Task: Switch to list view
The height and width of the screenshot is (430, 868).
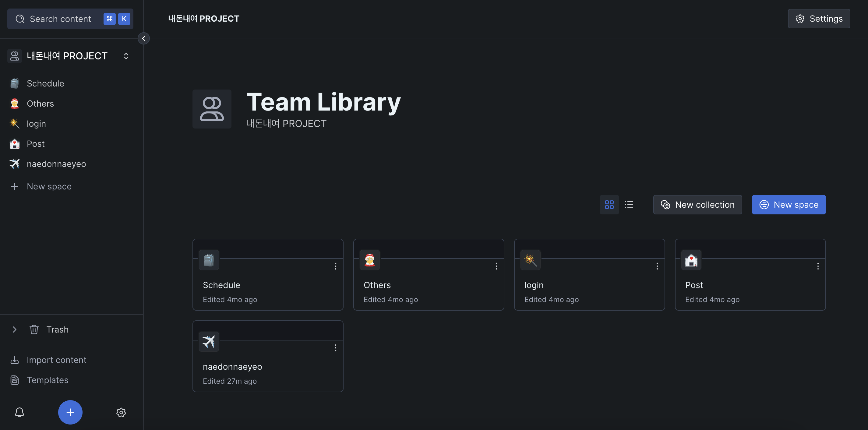Action: pos(629,205)
